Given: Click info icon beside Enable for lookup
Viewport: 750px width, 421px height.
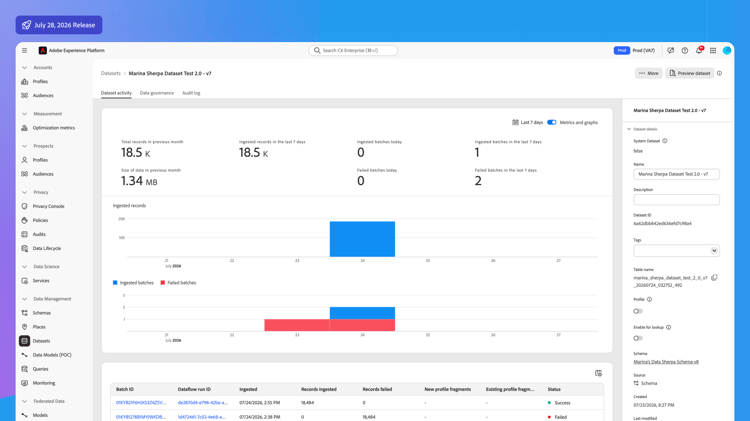Looking at the screenshot, I should (x=669, y=327).
